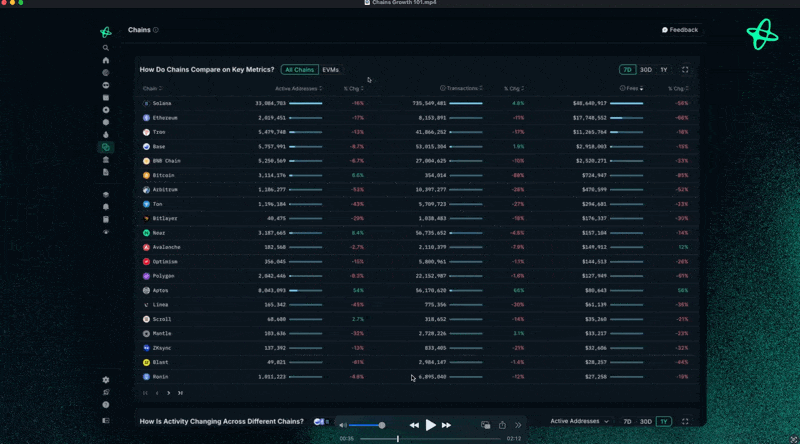This screenshot has height=444, width=800.
Task: Toggle picture-in-picture in video player
Action: (486, 425)
